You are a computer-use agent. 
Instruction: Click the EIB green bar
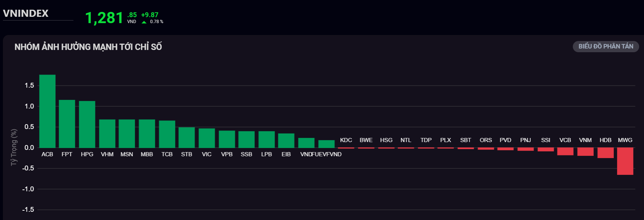point(286,141)
